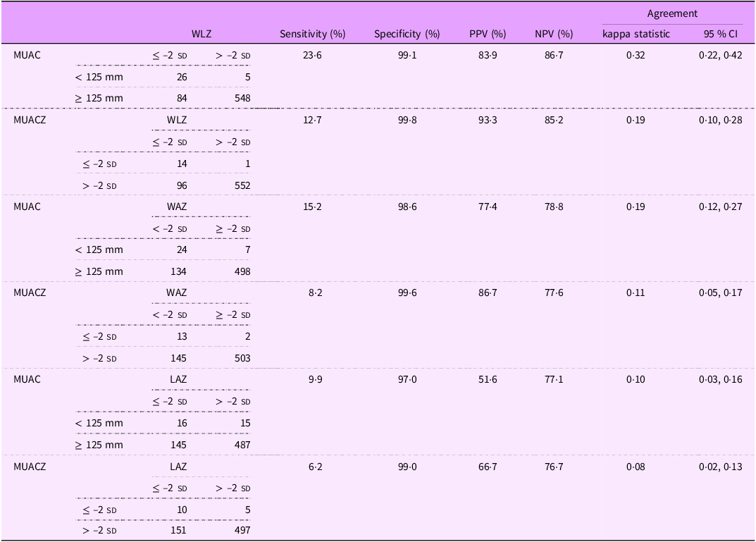Click the PPV (%) column header
The height and width of the screenshot is (542, 756).
click(488, 34)
